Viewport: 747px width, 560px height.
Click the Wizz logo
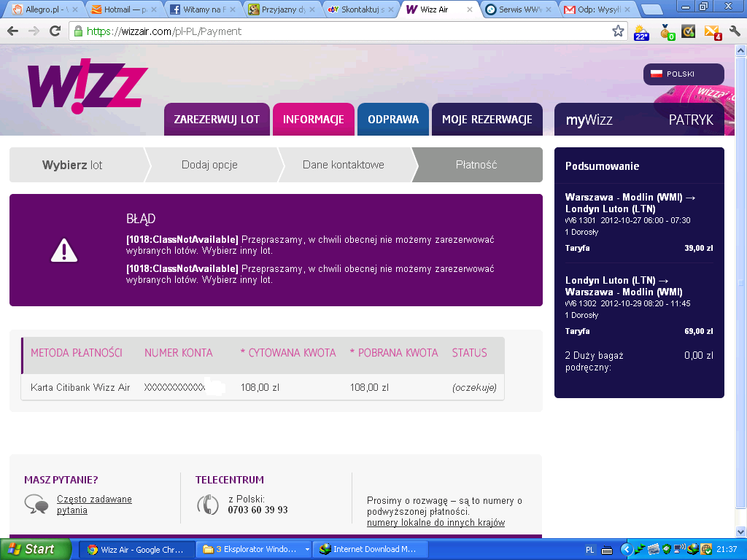[x=88, y=85]
